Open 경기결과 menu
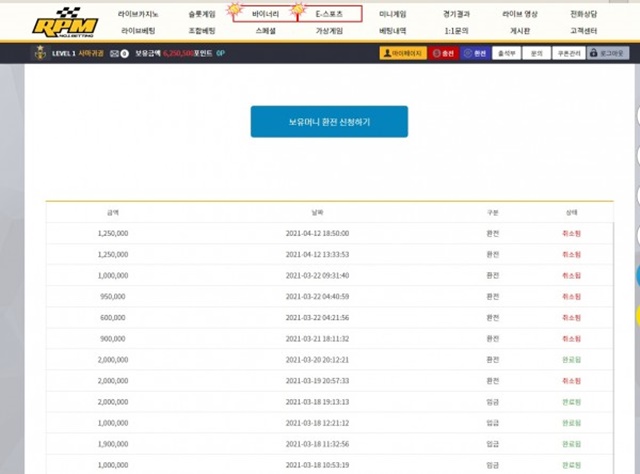Screen dimensions: 640x474 click(x=456, y=14)
